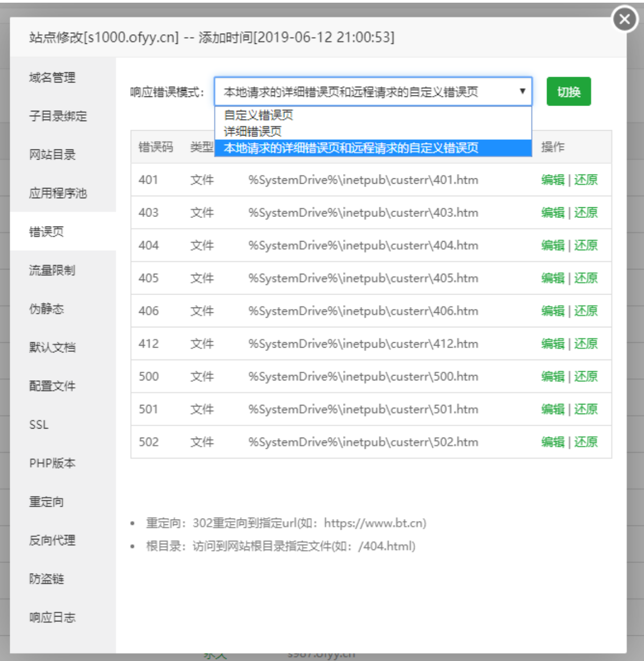Click the green 切换 button
The image size is (644, 661).
click(x=568, y=91)
